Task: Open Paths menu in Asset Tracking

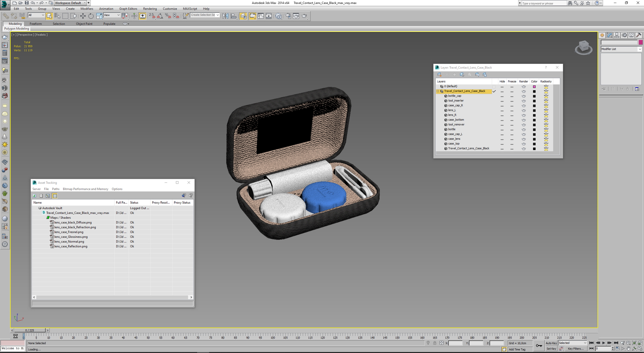Action: click(x=56, y=189)
